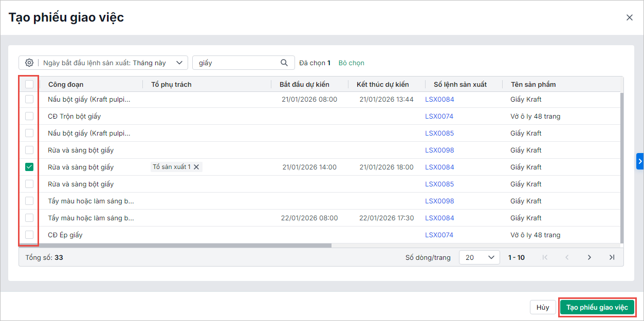Image resolution: width=644 pixels, height=321 pixels.
Task: Click the 21/01/2026 14:00 start time cell
Action: pos(309,167)
